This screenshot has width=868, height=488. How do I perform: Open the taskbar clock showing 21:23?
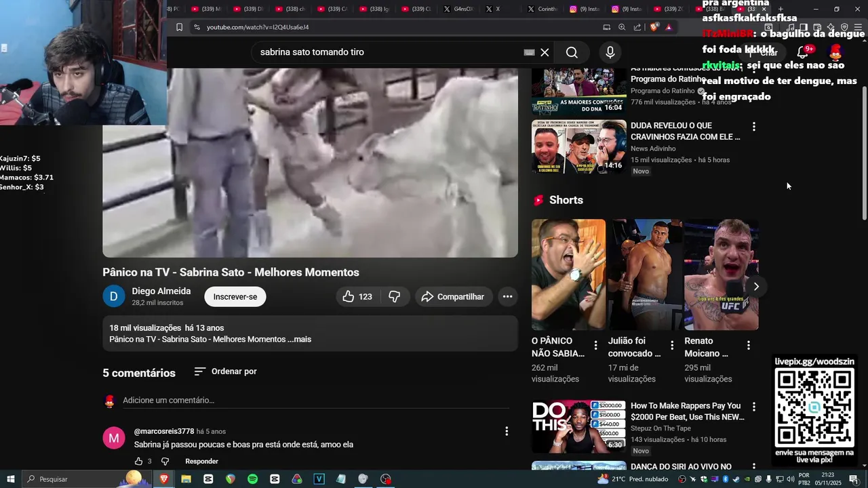click(827, 479)
